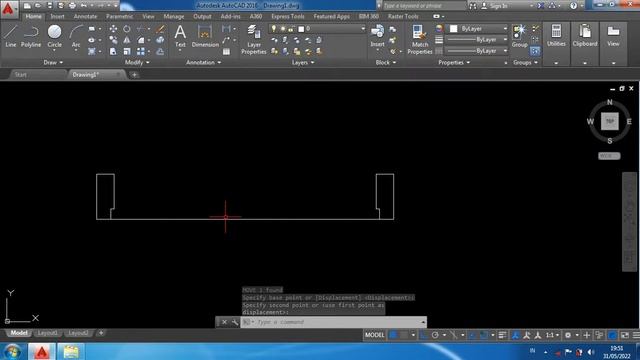
Task: Select the Polyline tool
Action: point(31,36)
